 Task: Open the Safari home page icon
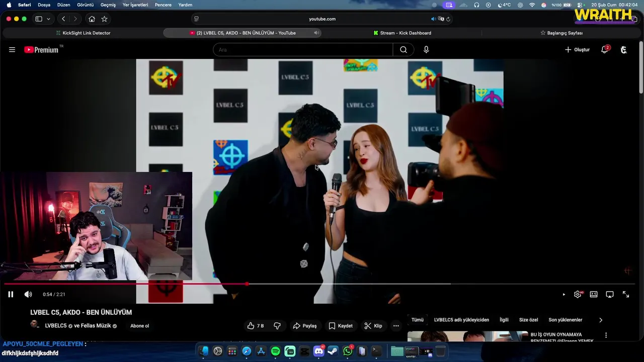pyautogui.click(x=92, y=19)
